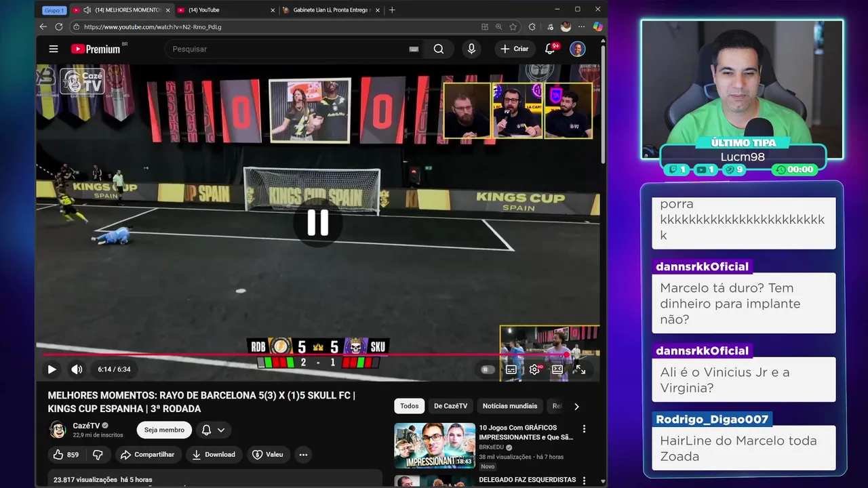Image resolution: width=868 pixels, height=488 pixels.
Task: Click the pause overlay in video center
Action: coord(318,222)
